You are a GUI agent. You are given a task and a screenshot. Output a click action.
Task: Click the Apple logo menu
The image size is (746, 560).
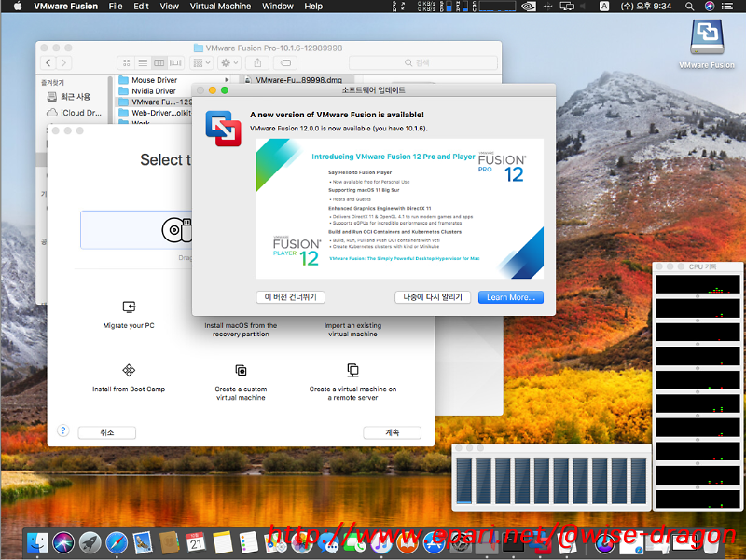(18, 7)
